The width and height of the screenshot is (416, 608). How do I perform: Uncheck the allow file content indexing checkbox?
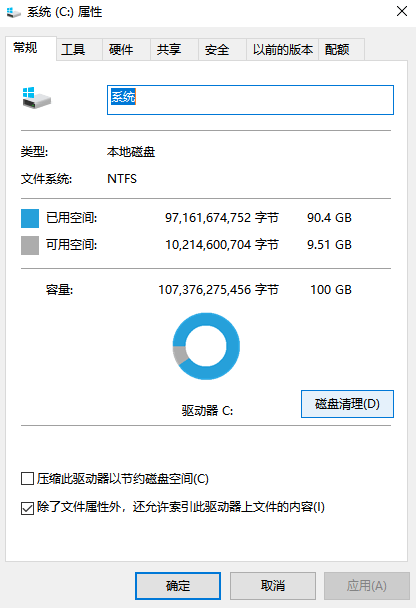click(27, 508)
